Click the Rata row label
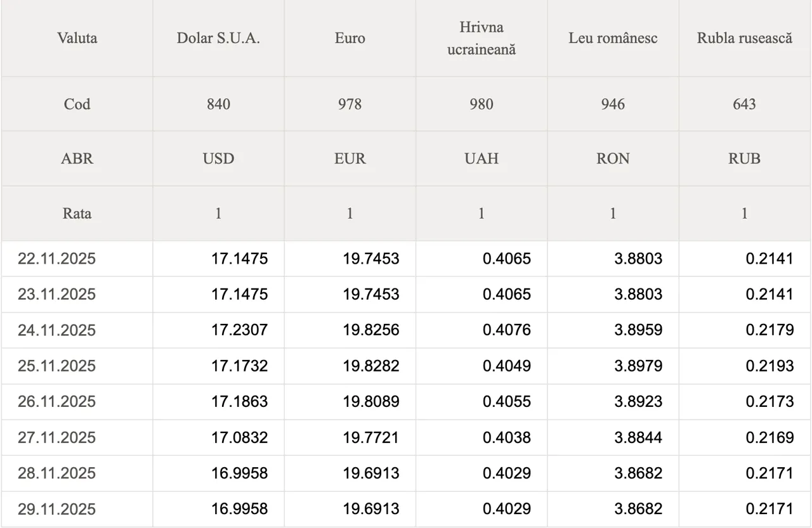 point(77,213)
